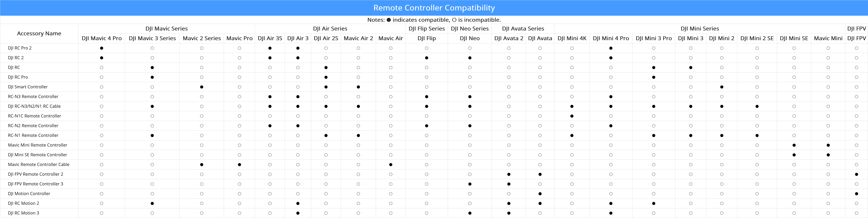Click empty circle for DJI RC Pro 2 under DJI FPV

coord(856,48)
